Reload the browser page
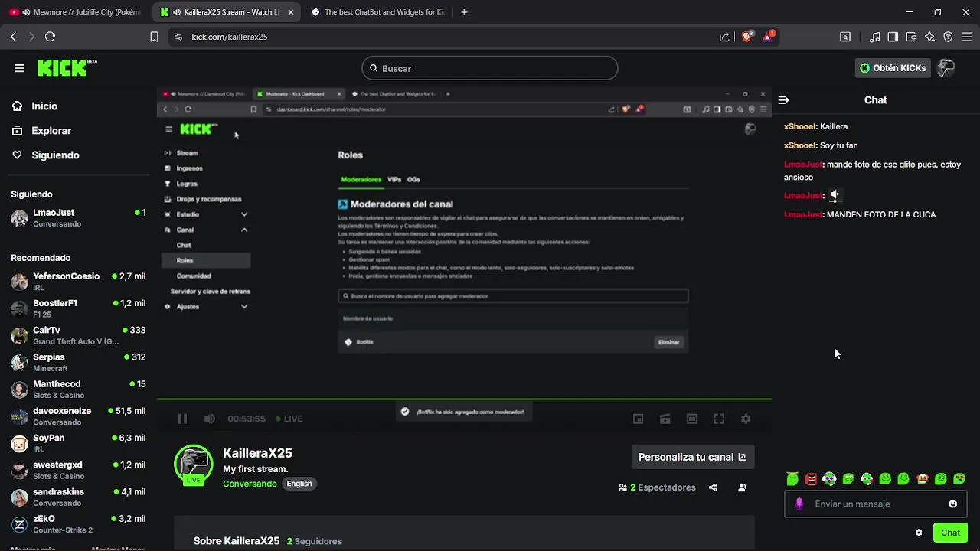This screenshot has height=551, width=980. click(51, 37)
